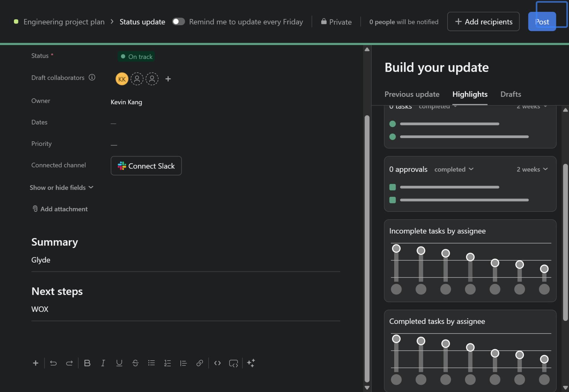Insert a code block

pos(234,363)
